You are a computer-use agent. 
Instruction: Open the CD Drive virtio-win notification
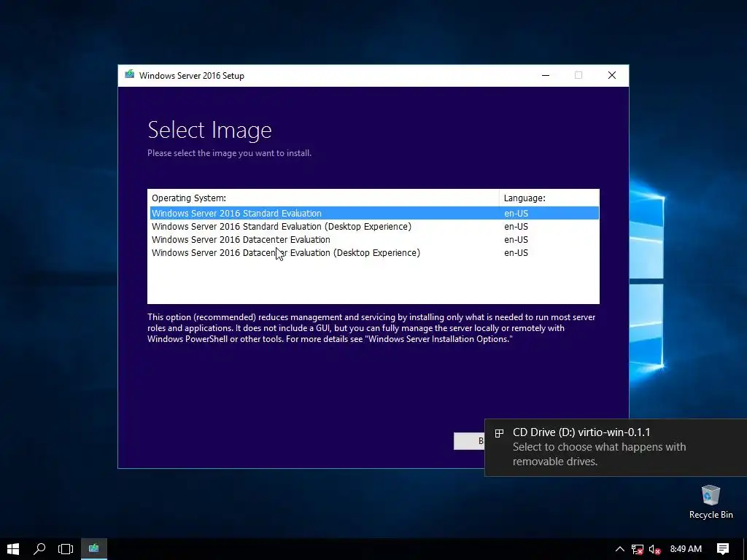coord(616,447)
